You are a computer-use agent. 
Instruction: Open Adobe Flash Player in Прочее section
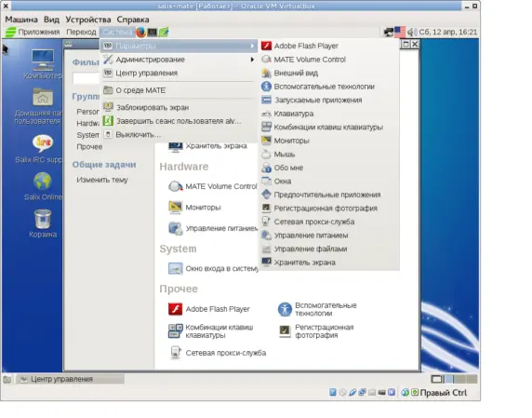209,309
